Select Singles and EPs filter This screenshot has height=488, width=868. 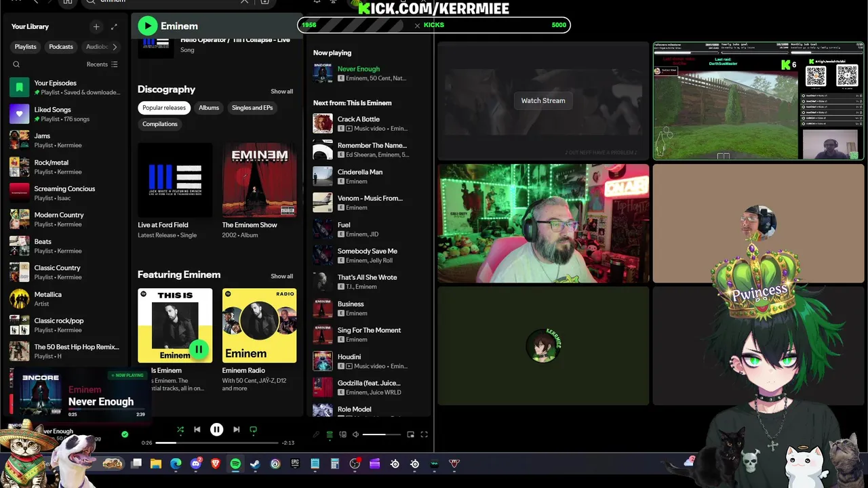coord(252,108)
